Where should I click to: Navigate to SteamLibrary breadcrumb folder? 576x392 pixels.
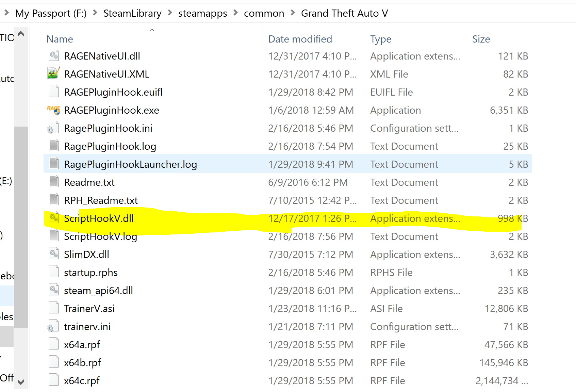(132, 13)
